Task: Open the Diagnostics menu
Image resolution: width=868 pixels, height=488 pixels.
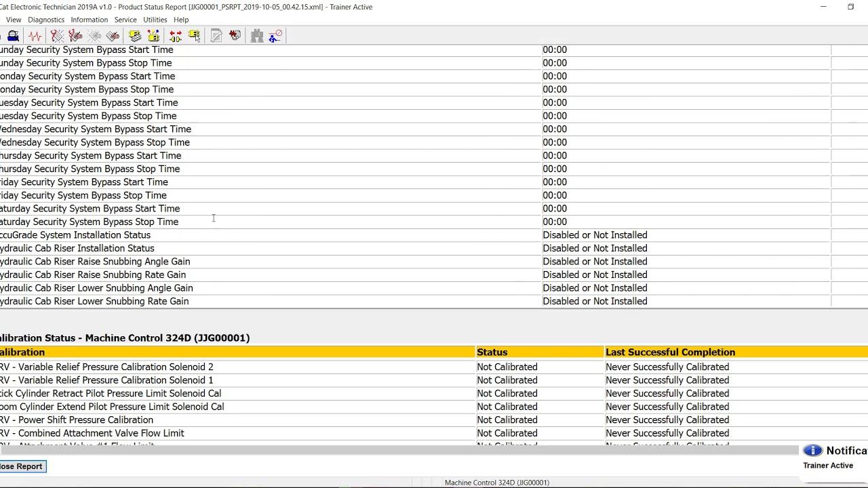Action: [x=46, y=20]
